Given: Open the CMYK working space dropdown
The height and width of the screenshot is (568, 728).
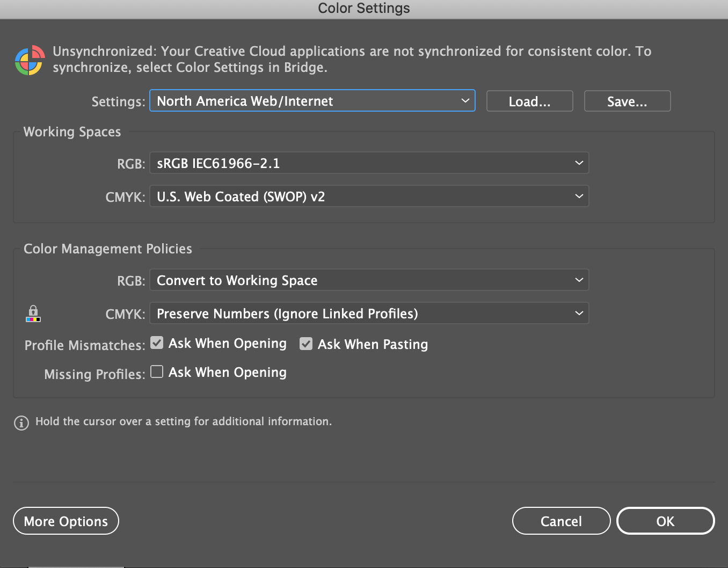Looking at the screenshot, I should tap(369, 196).
